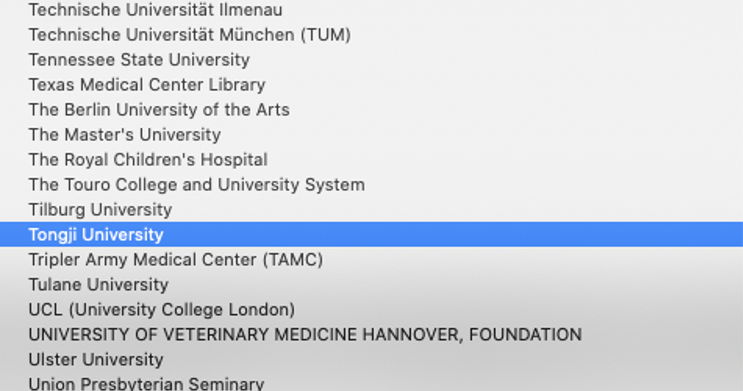Pick UCL (University College London)

tap(372, 309)
